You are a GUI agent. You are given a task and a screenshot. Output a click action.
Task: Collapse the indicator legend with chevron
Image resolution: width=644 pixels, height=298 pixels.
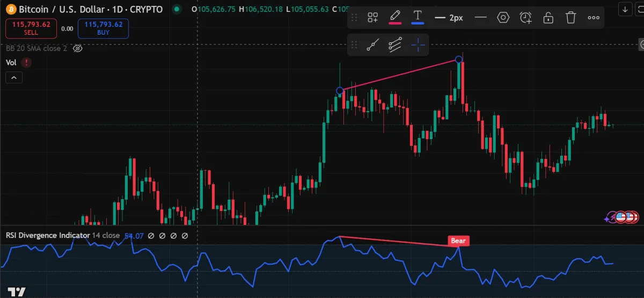tap(14, 78)
